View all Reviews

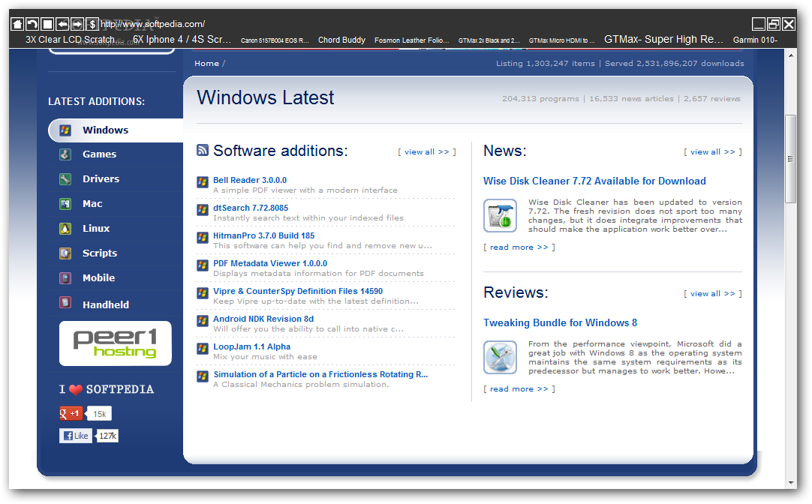[713, 294]
